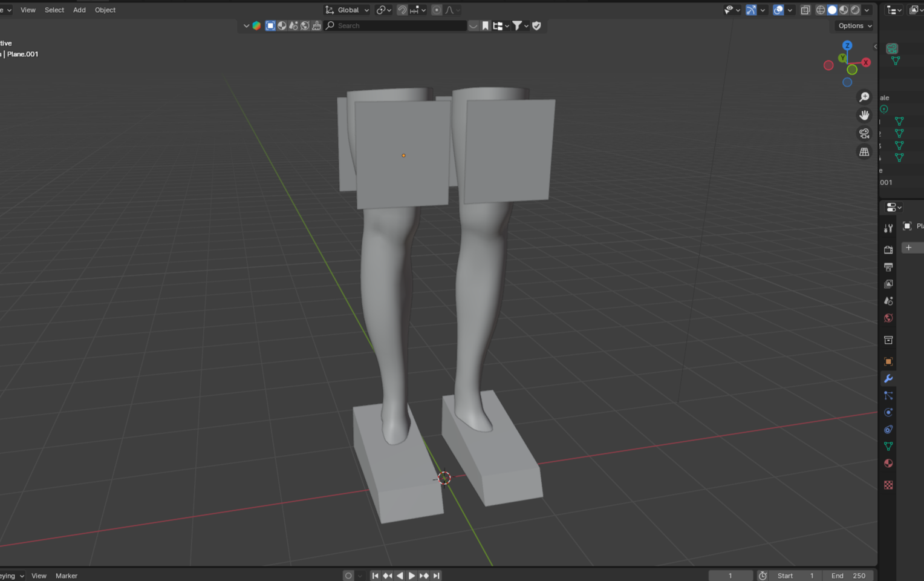924x581 pixels.
Task: Click the colorful hexagon icon left of search
Action: pos(256,25)
